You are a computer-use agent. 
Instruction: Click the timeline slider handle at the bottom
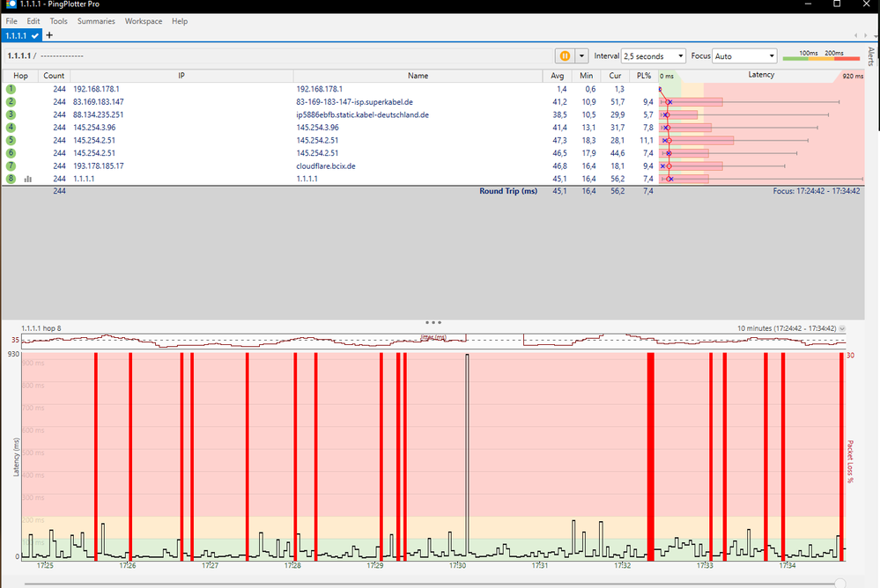tap(840, 584)
